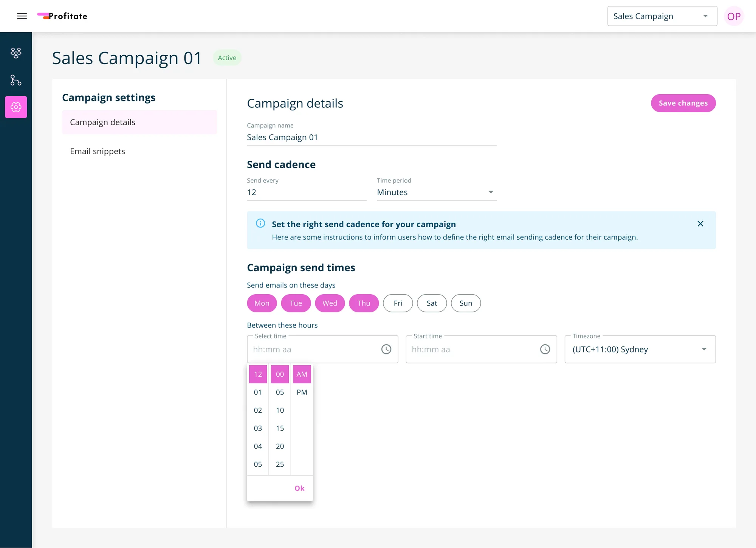
Task: Enable Sat send day
Action: pyautogui.click(x=432, y=303)
